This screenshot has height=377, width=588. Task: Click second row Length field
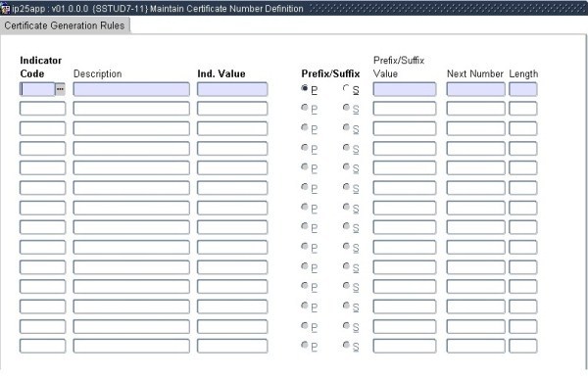click(522, 109)
